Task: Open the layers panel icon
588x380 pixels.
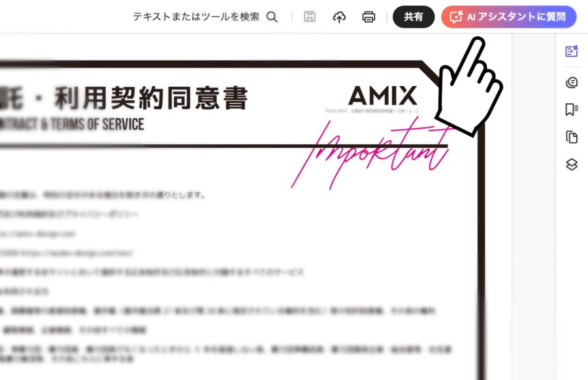Action: 572,165
